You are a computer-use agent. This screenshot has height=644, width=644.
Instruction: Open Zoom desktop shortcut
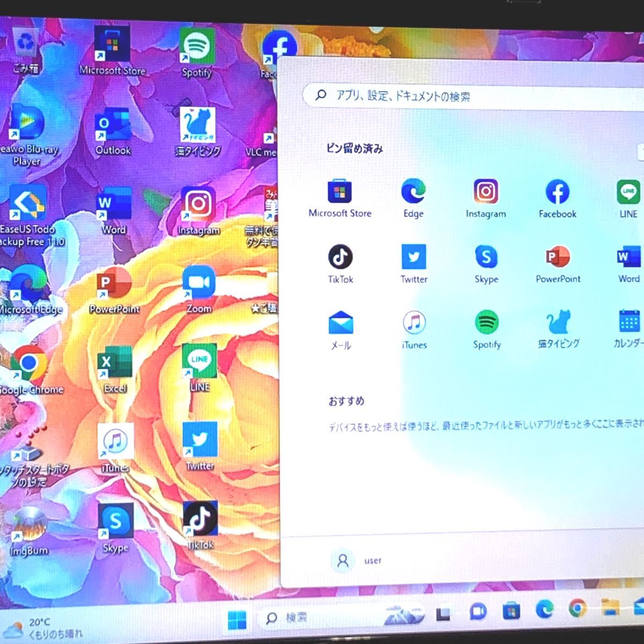[199, 290]
